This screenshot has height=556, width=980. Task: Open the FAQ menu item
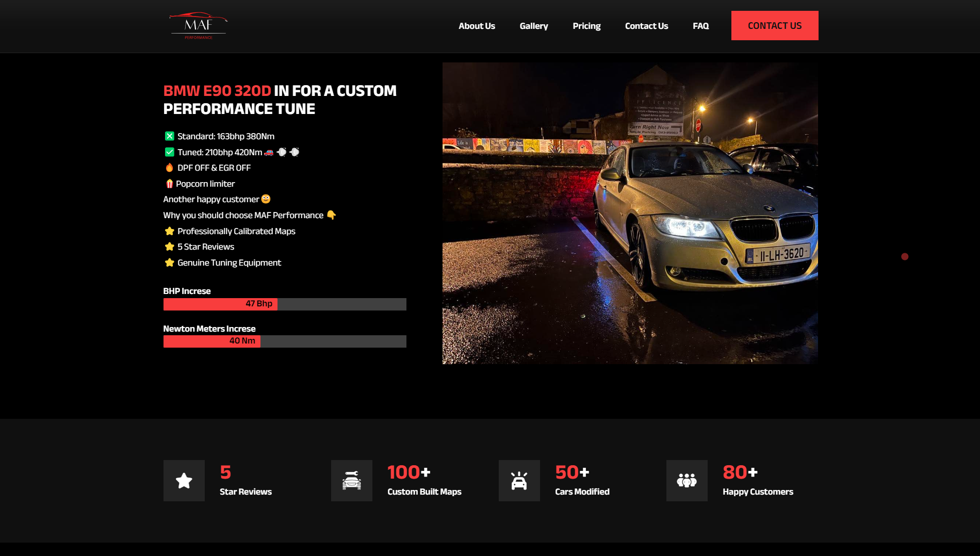700,26
